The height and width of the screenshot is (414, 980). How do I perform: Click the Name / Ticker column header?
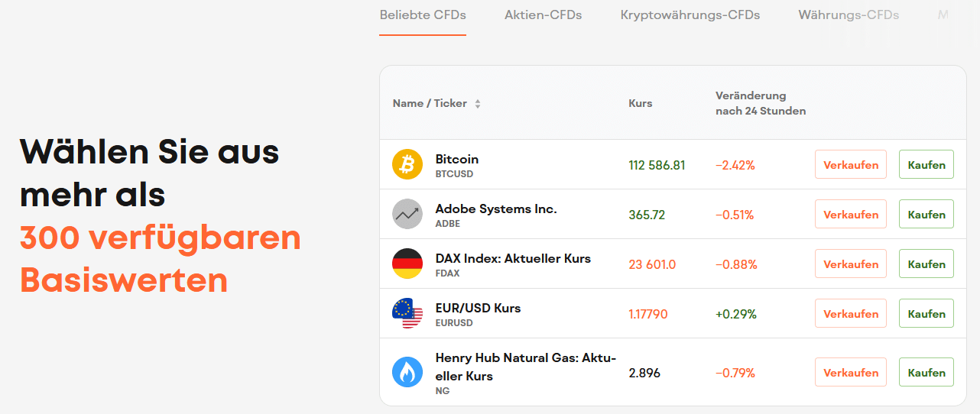point(430,103)
